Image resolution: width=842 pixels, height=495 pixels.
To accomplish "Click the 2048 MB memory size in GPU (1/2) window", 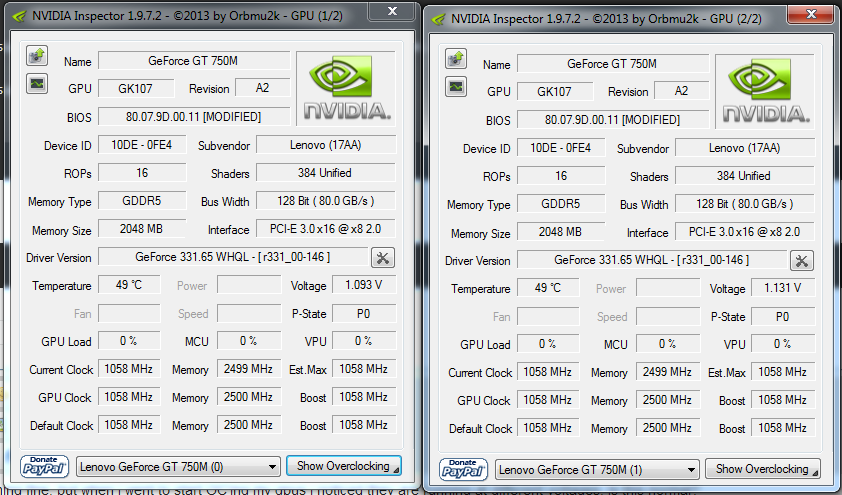I will coord(142,229).
